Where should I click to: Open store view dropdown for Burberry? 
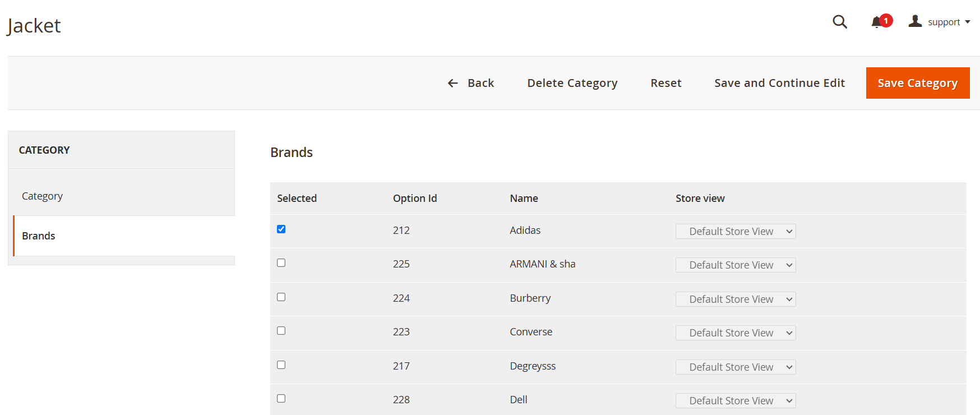(736, 299)
